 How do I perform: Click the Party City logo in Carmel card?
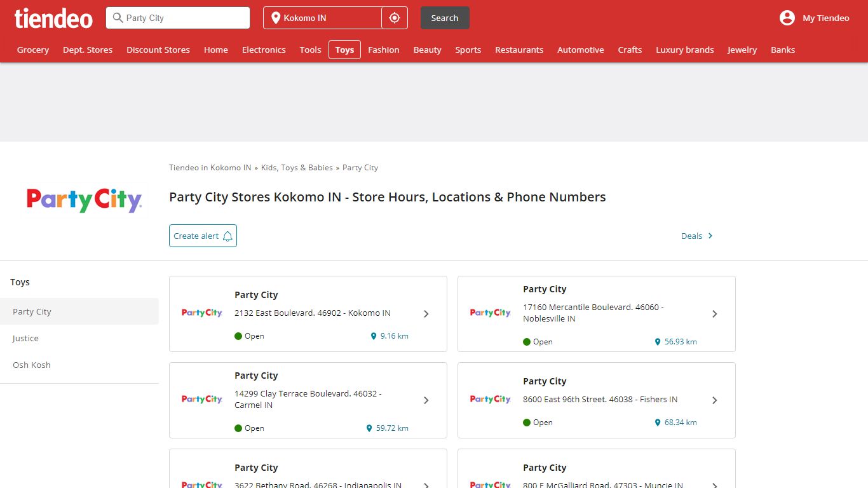[202, 399]
